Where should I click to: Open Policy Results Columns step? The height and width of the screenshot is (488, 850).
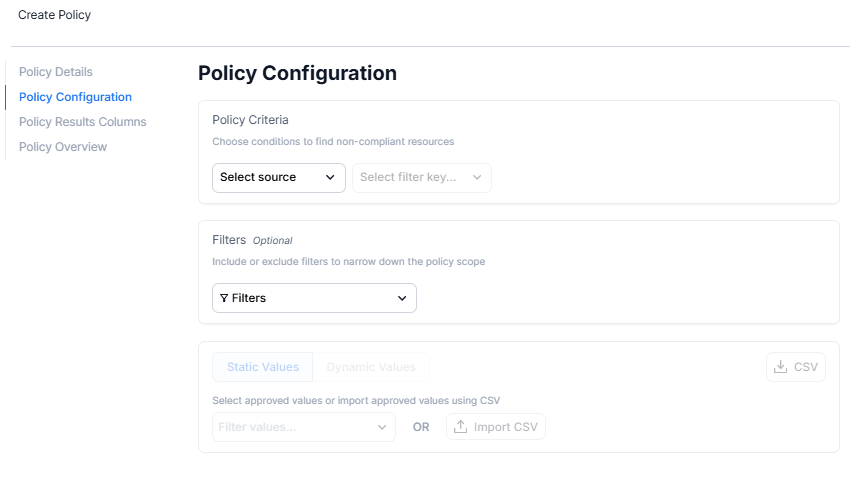pyautogui.click(x=82, y=122)
